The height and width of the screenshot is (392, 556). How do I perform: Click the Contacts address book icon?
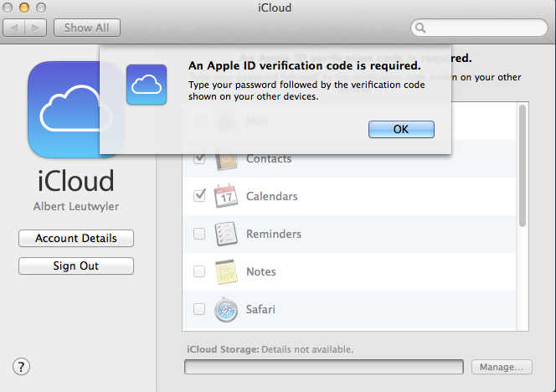226,159
